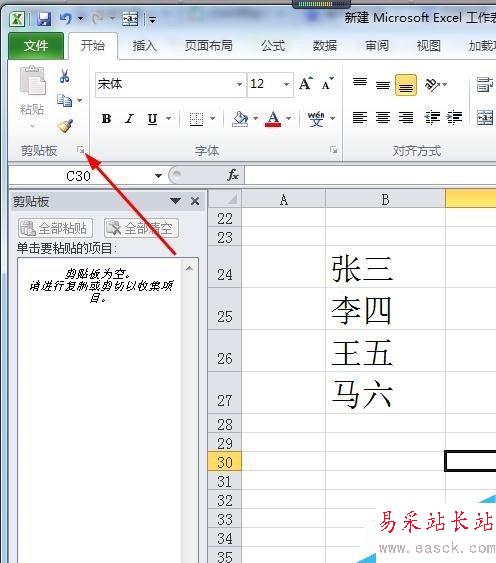Screen dimensions: 496x563
Task: Close the 剪贴板 task pane
Action: pos(195,201)
